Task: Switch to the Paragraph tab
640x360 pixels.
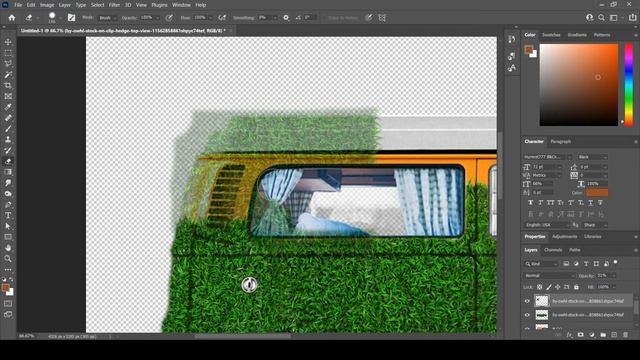Action: coord(560,142)
